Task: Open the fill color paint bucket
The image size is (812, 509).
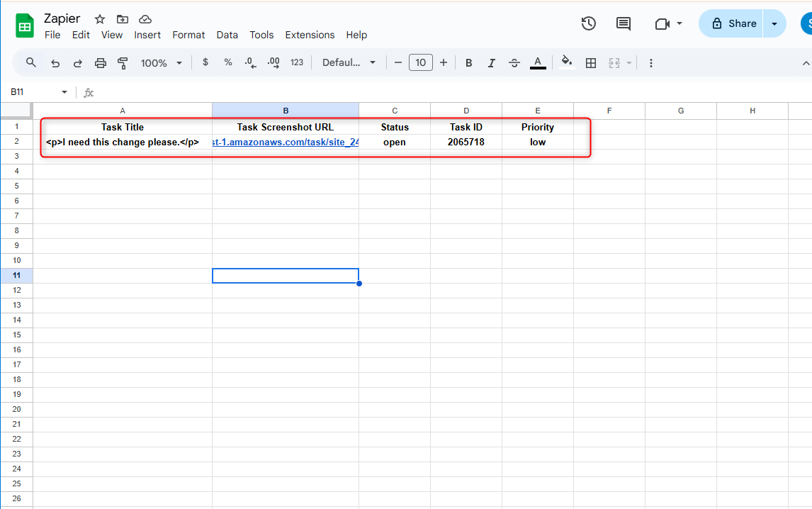Action: coord(566,62)
